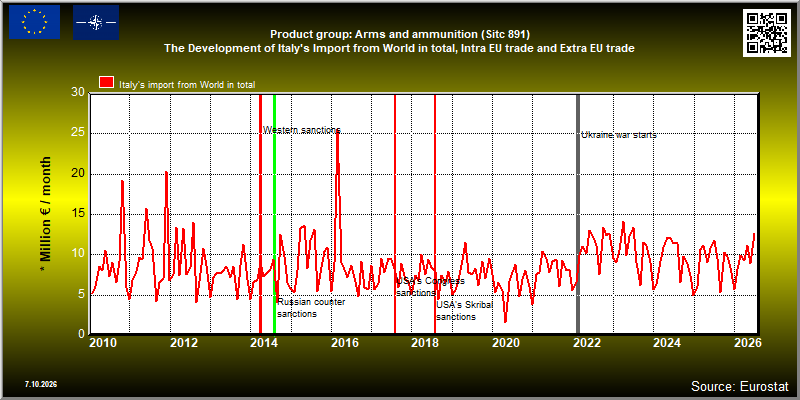Viewport: 800px width, 400px height.
Task: Click the 30 y-axis value label
Action: [78, 92]
